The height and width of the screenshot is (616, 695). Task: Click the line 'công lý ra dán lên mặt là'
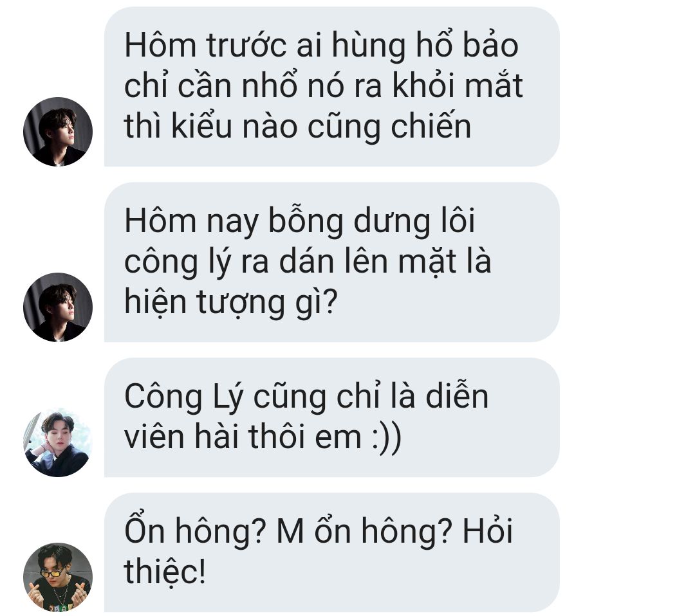308,262
